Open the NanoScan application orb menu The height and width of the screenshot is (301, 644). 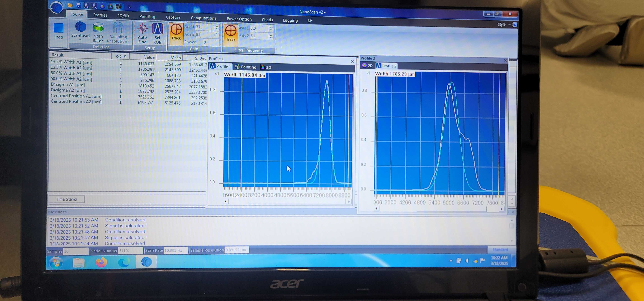57,7
